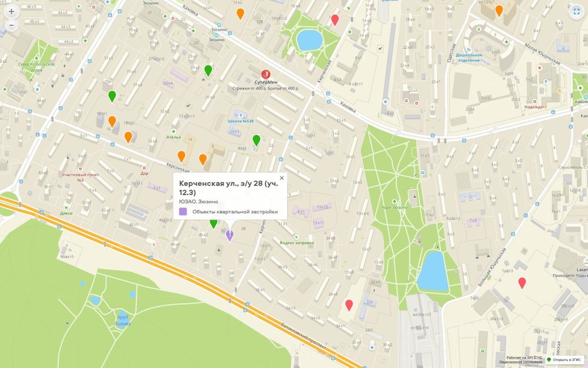Select the Яндекс заправка map label
588x368 pixels.
(296, 243)
